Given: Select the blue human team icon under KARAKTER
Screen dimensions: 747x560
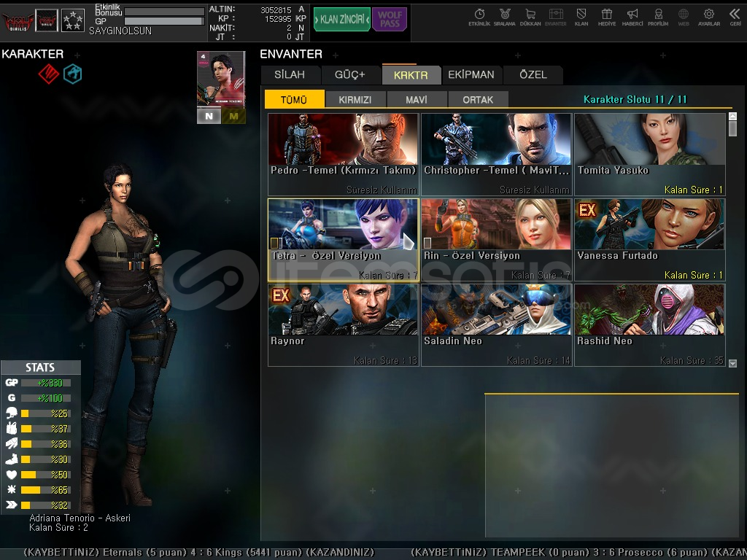Looking at the screenshot, I should pos(72,74).
